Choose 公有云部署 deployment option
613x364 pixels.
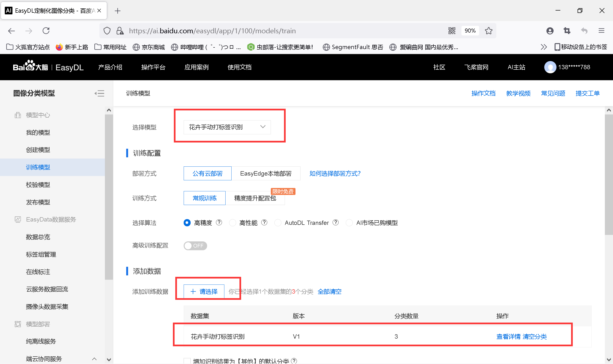(x=207, y=173)
